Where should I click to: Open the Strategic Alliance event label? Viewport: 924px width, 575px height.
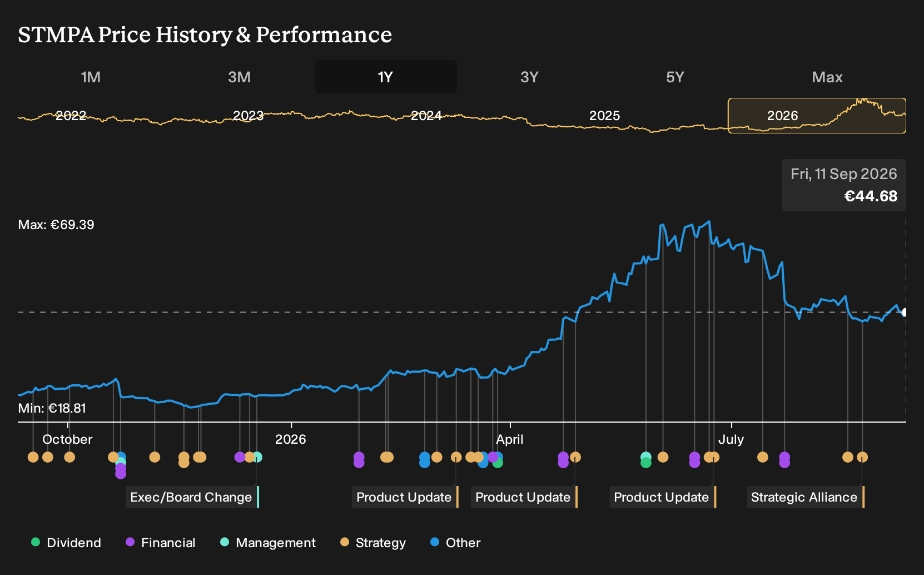point(806,497)
